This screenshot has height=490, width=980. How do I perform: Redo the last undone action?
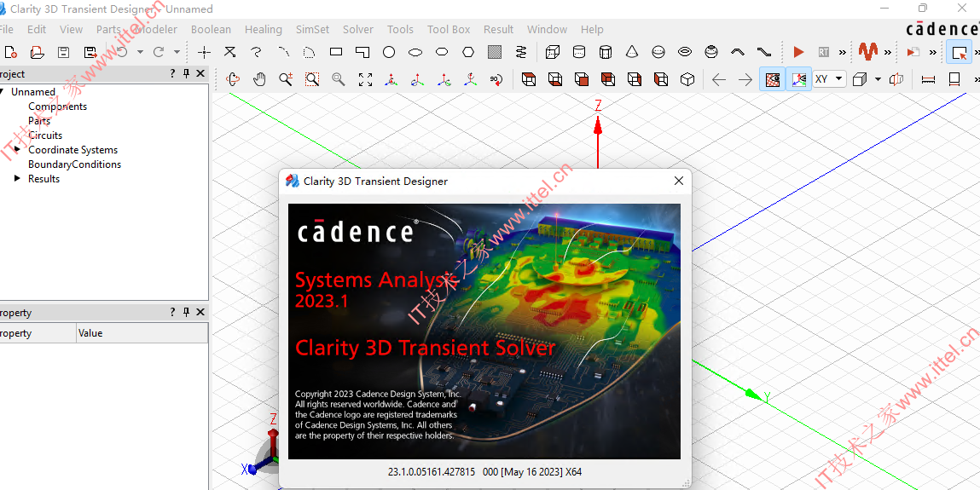159,53
